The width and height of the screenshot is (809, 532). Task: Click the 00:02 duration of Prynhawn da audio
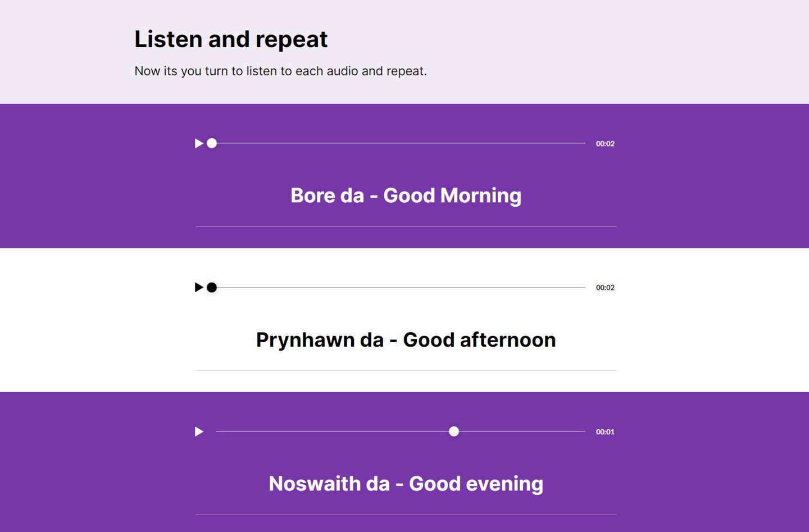[605, 288]
